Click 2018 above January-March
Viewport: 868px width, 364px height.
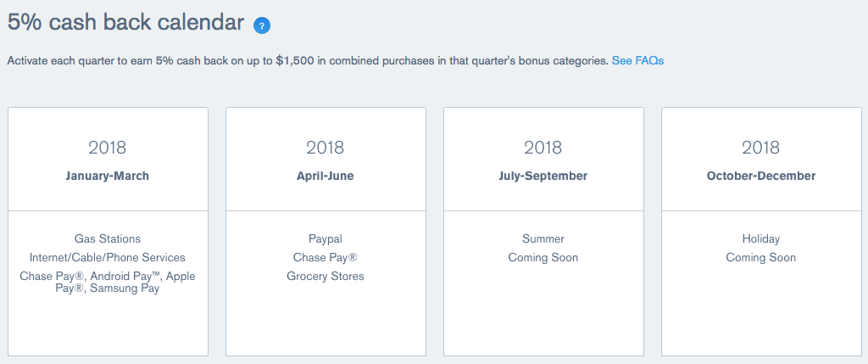tap(108, 148)
